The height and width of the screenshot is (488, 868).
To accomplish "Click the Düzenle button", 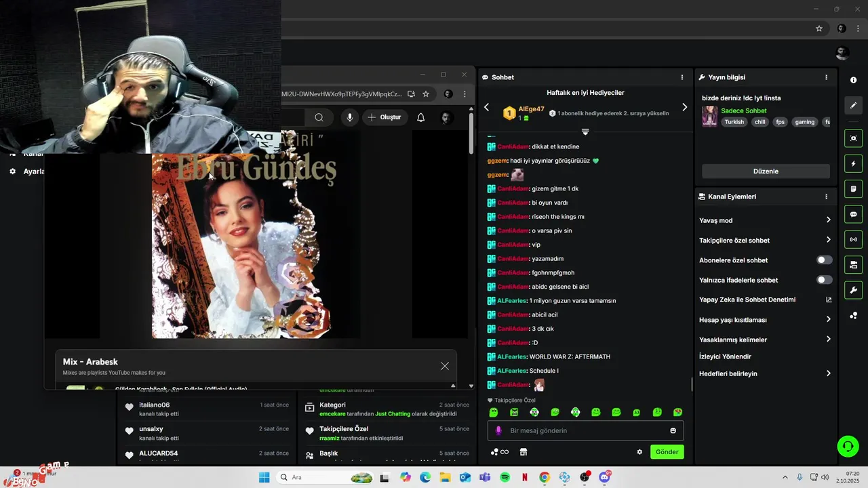I will pos(766,171).
